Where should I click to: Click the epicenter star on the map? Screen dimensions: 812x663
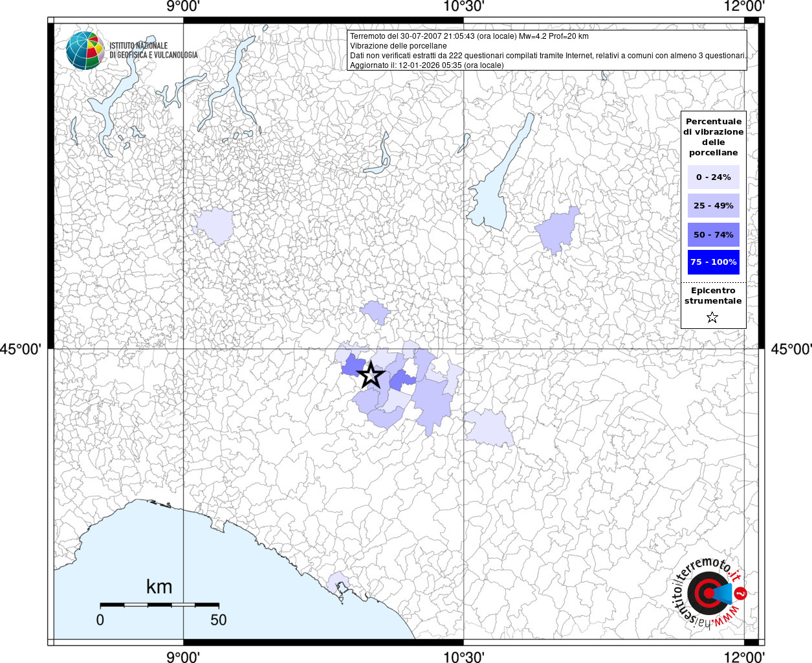[371, 375]
